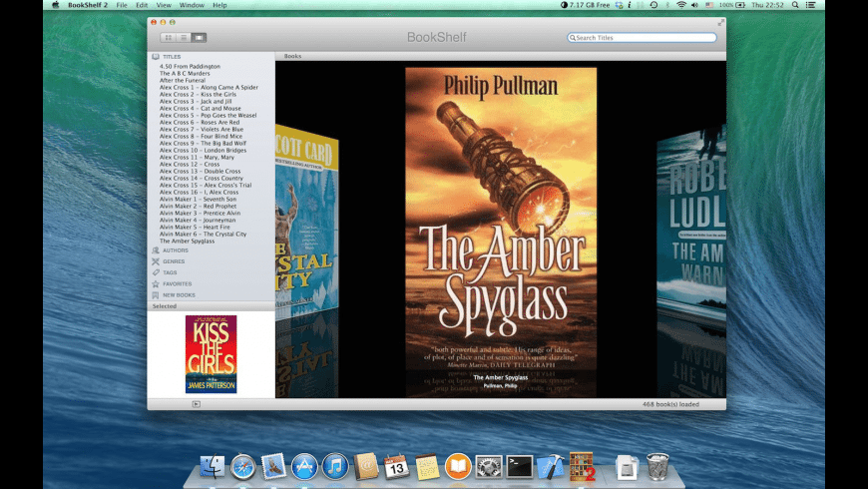The height and width of the screenshot is (489, 868).
Task: Select '4.50 From Paddington' title
Action: pyautogui.click(x=190, y=67)
